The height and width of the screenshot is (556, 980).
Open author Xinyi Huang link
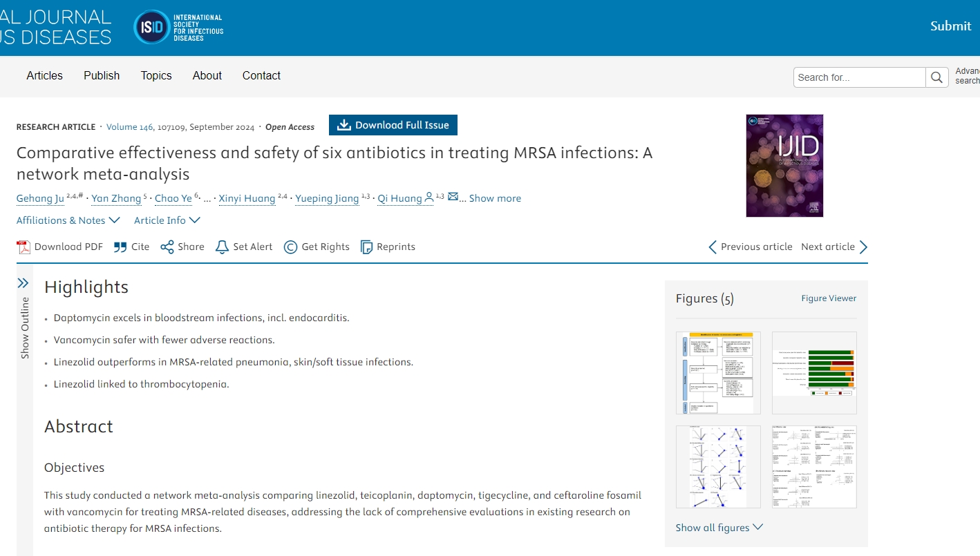247,198
